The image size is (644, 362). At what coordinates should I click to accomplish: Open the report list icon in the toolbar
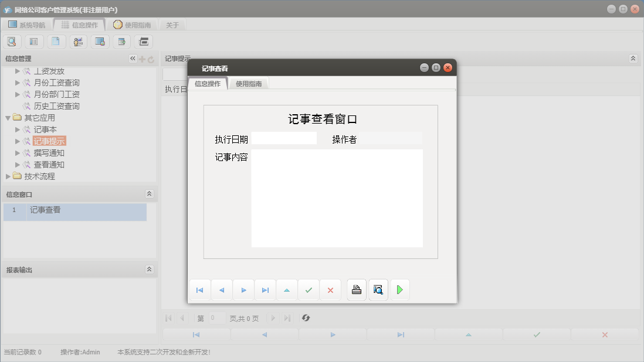(x=33, y=42)
